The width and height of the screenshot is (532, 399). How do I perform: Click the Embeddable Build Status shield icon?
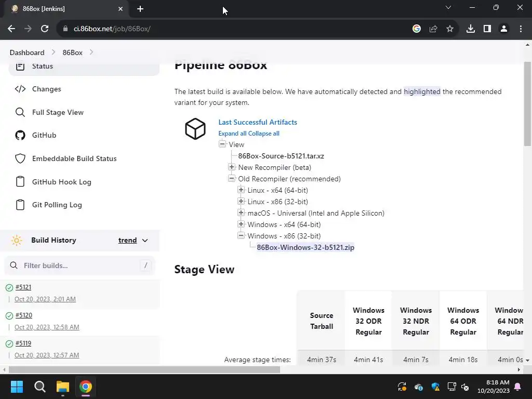(20, 158)
